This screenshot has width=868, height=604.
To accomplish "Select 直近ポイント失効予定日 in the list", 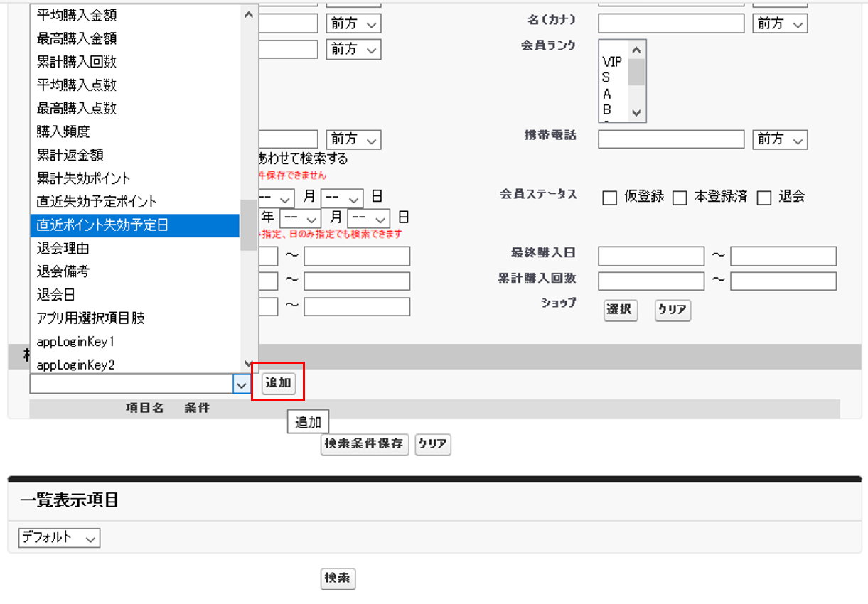I will [x=135, y=225].
